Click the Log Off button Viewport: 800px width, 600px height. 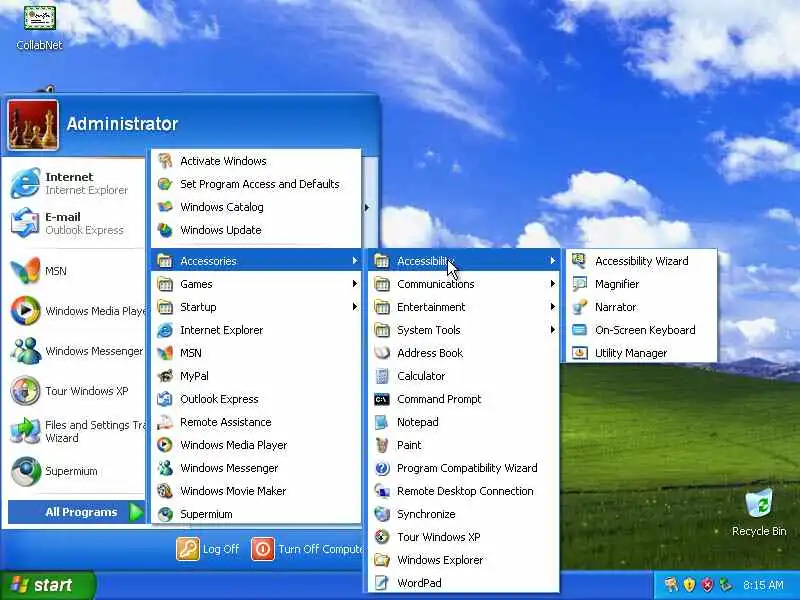coord(208,549)
